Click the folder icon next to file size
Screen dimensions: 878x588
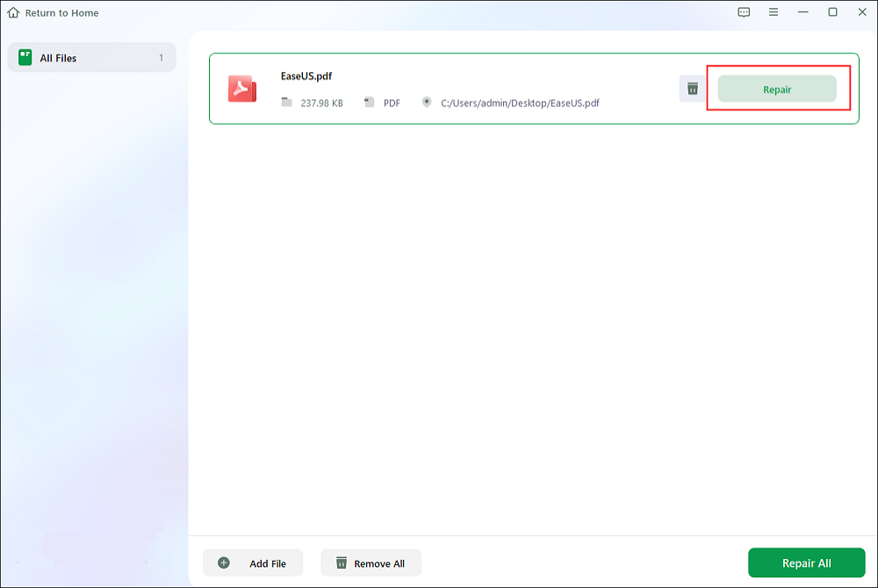287,102
